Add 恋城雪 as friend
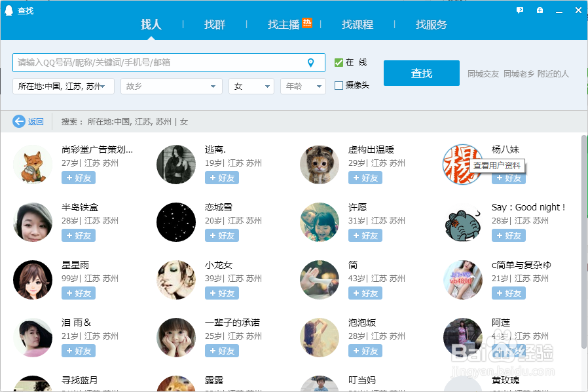The image size is (588, 392). [x=222, y=235]
